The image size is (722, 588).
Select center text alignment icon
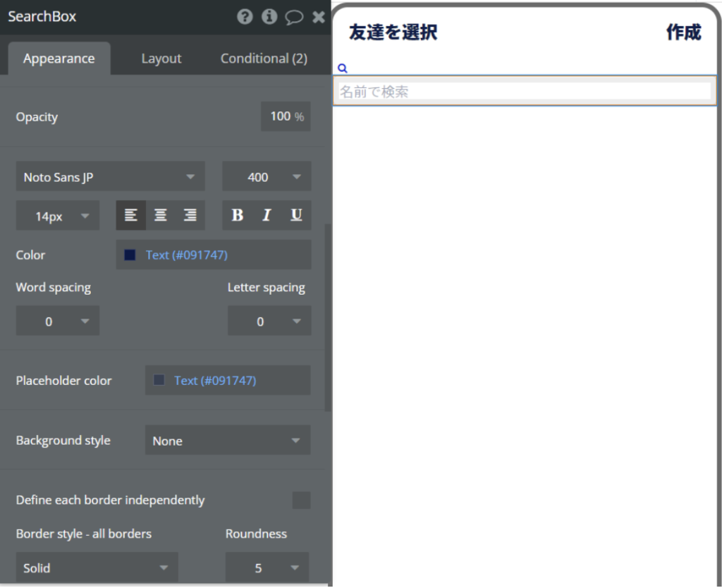pos(161,216)
